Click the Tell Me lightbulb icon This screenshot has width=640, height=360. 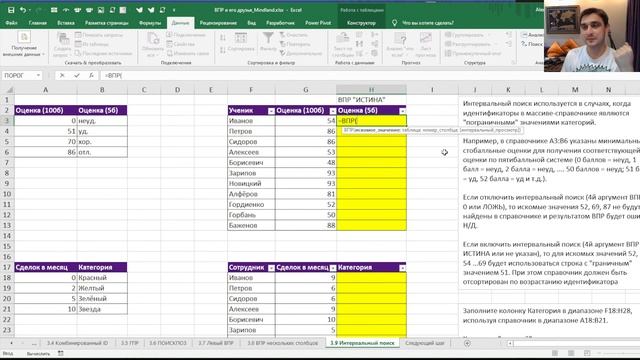point(394,23)
